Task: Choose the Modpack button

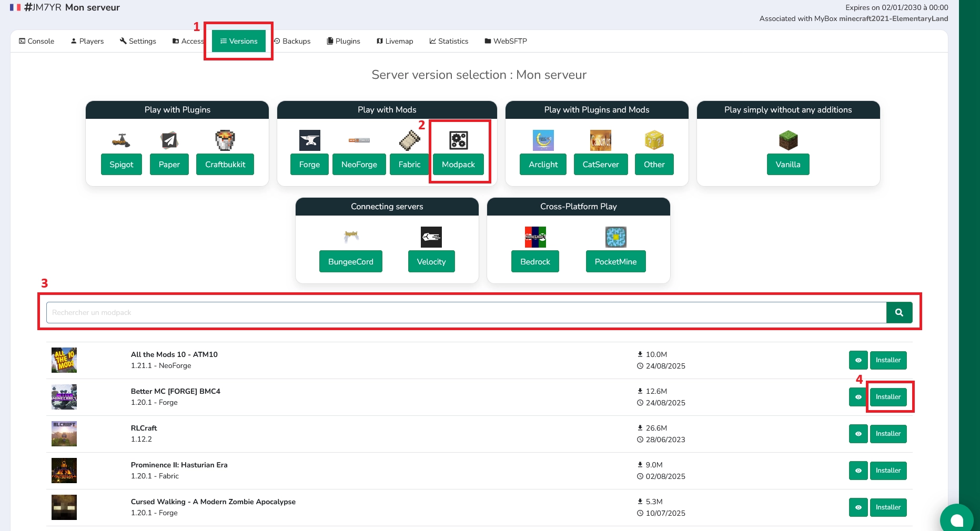Action: (x=459, y=165)
